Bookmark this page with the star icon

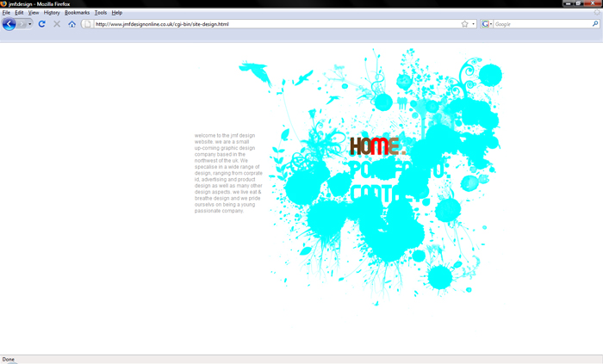coord(464,24)
